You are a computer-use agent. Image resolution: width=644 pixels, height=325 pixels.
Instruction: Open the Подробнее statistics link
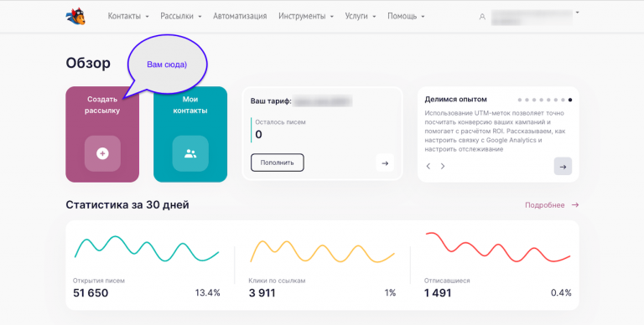click(x=552, y=204)
